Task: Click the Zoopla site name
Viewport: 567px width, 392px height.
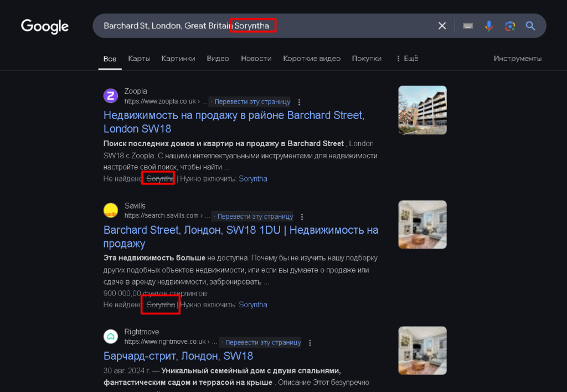Action: pos(136,91)
